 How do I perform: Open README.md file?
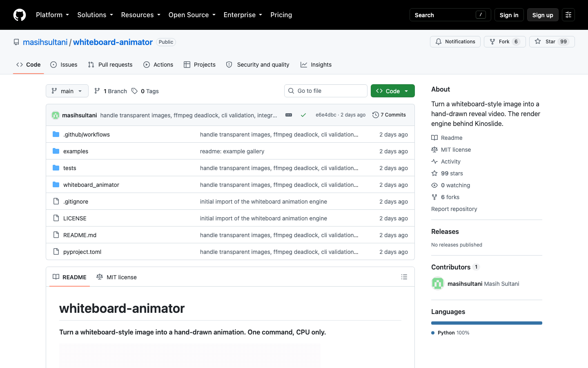click(80, 235)
